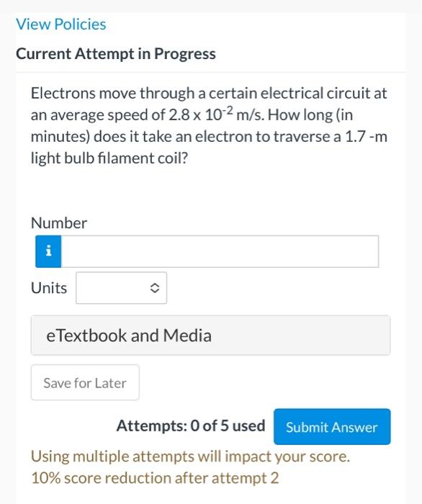Click inside the Number input field
The image size is (422, 504).
tap(220, 251)
